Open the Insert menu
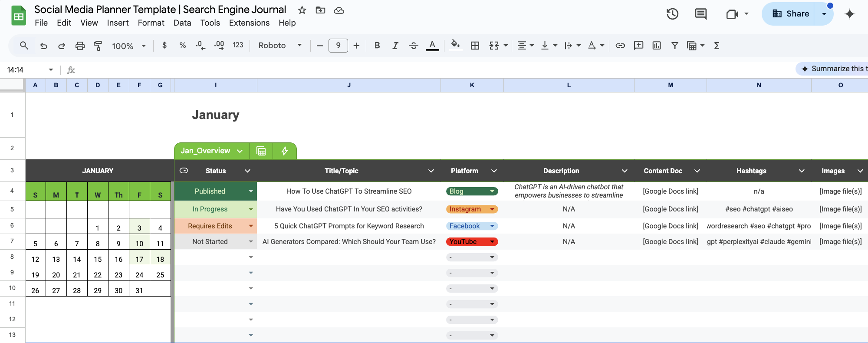 tap(118, 23)
